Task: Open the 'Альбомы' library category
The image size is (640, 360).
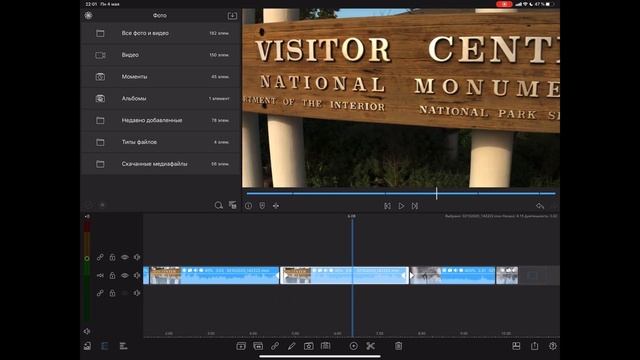Action: point(161,98)
